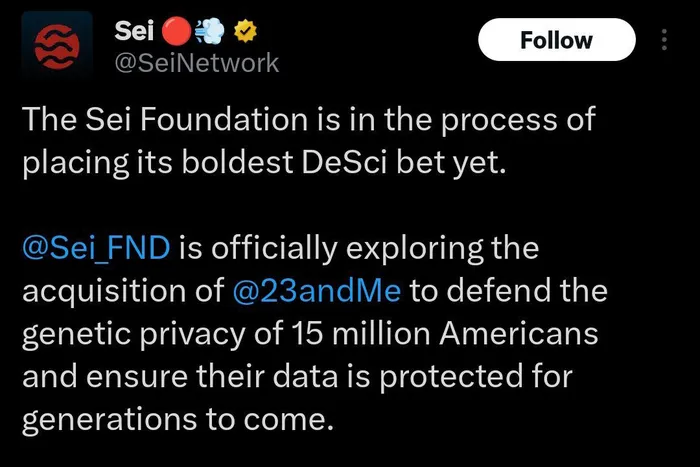Click the phrase 'generations to come.'
The height and width of the screenshot is (467, 700).
pyautogui.click(x=178, y=420)
